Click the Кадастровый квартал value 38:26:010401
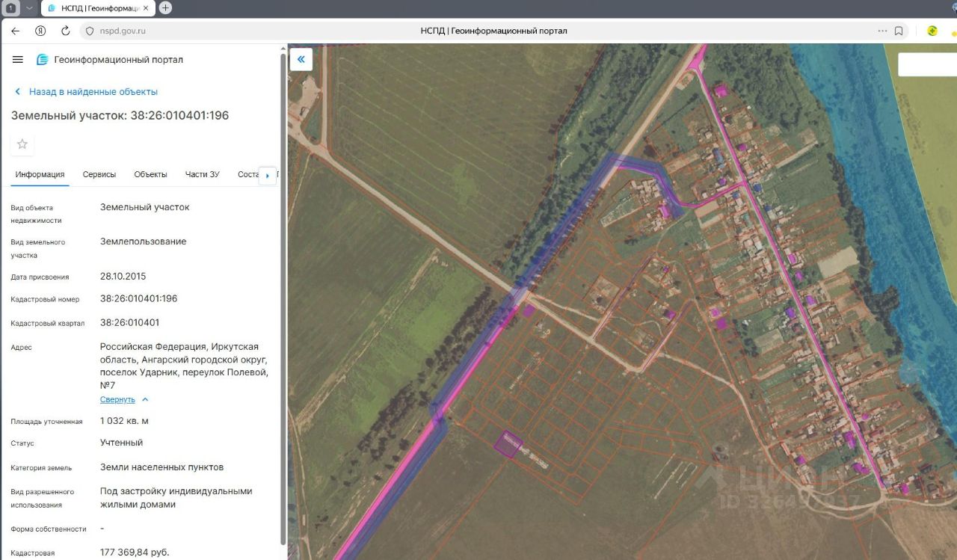The image size is (957, 560). click(x=129, y=322)
